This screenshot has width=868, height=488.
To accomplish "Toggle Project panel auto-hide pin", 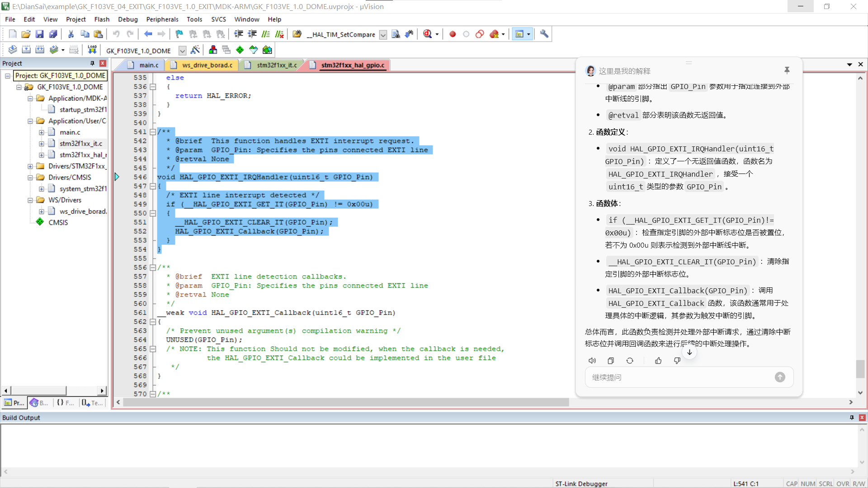I will pos(92,63).
